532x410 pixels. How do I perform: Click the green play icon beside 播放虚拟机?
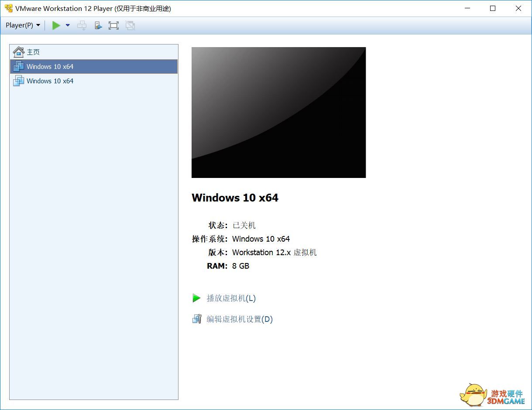pyautogui.click(x=196, y=298)
